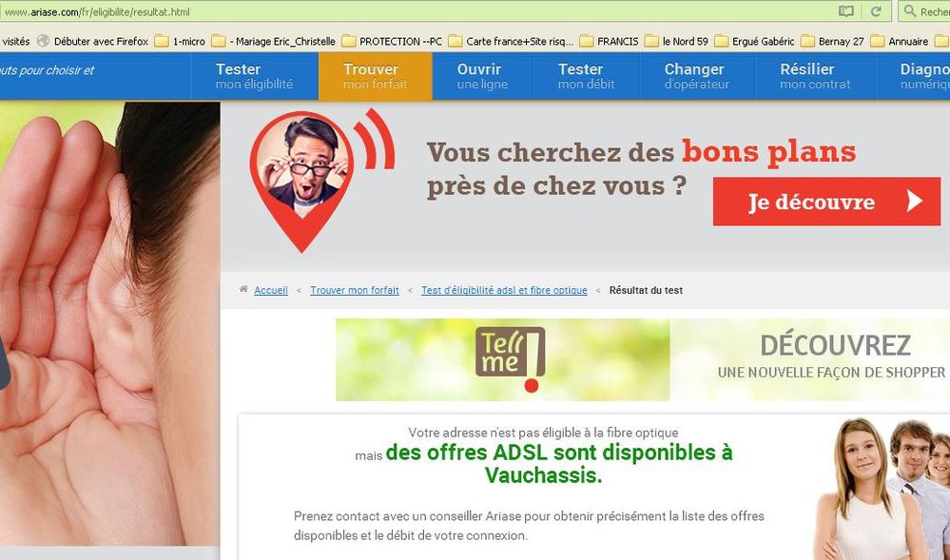
Task: Reload the page with refresh icon
Action: click(x=876, y=11)
